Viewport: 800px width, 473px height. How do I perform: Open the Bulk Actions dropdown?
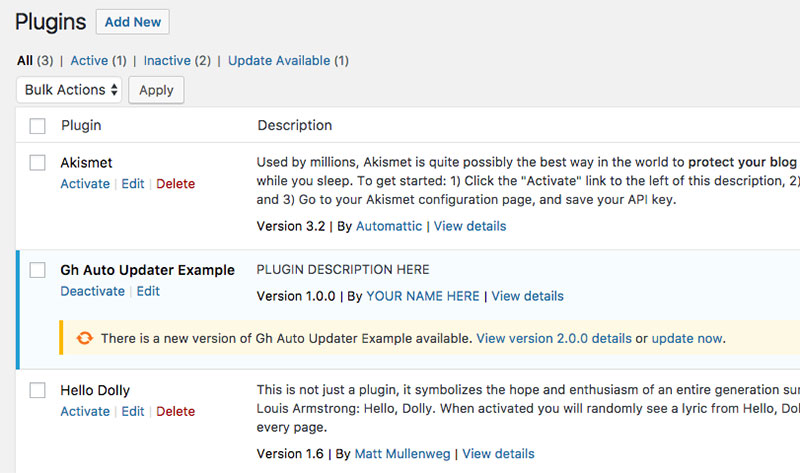click(69, 90)
